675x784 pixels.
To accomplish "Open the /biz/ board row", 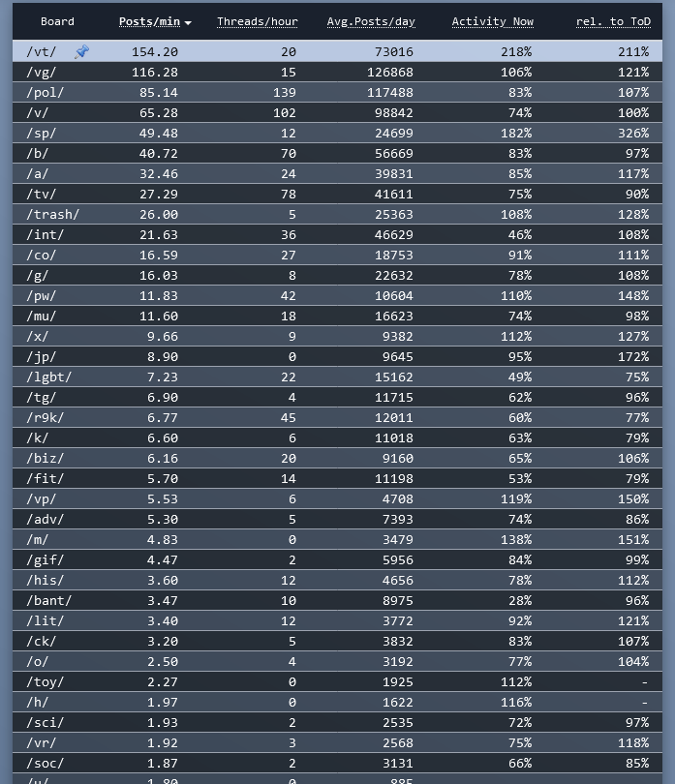I will (337, 459).
